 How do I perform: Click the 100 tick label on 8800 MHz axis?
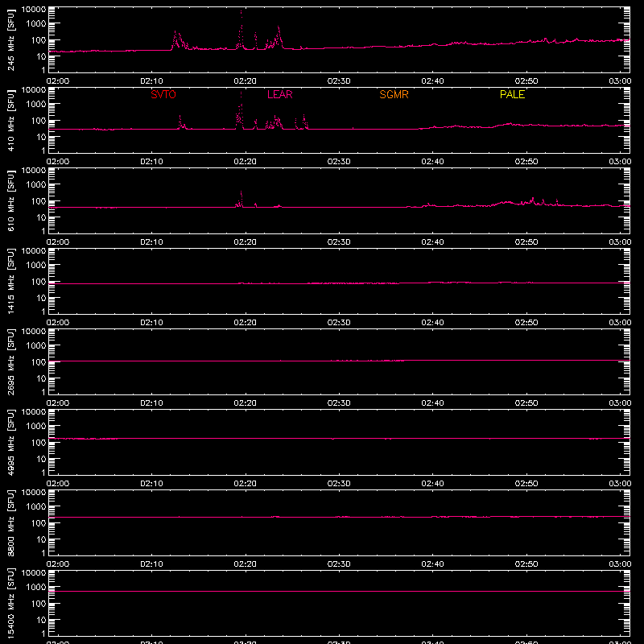[39, 523]
